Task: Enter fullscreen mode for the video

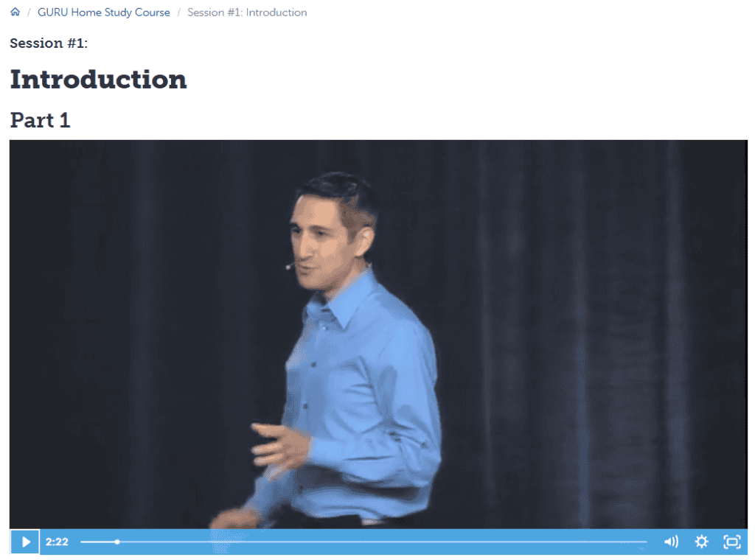Action: click(732, 542)
